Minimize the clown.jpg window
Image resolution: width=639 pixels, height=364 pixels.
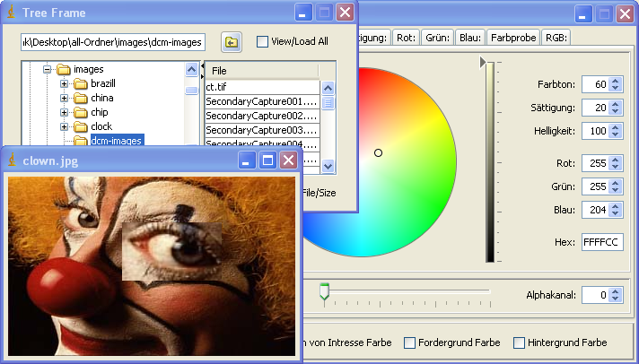point(247,160)
